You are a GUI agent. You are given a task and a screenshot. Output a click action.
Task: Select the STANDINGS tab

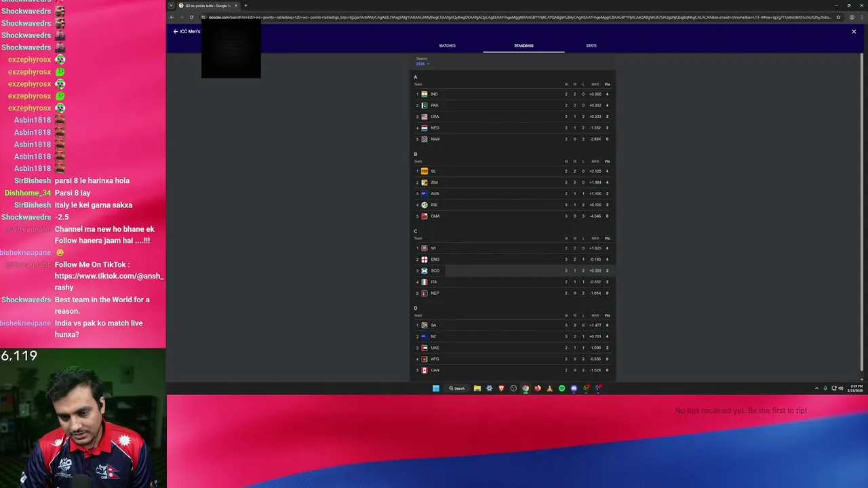(524, 45)
